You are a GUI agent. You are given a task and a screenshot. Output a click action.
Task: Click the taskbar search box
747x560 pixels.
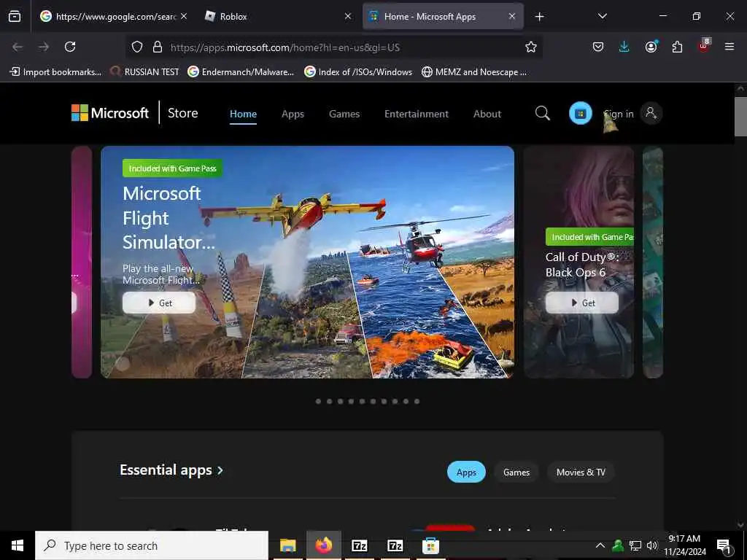(x=152, y=545)
